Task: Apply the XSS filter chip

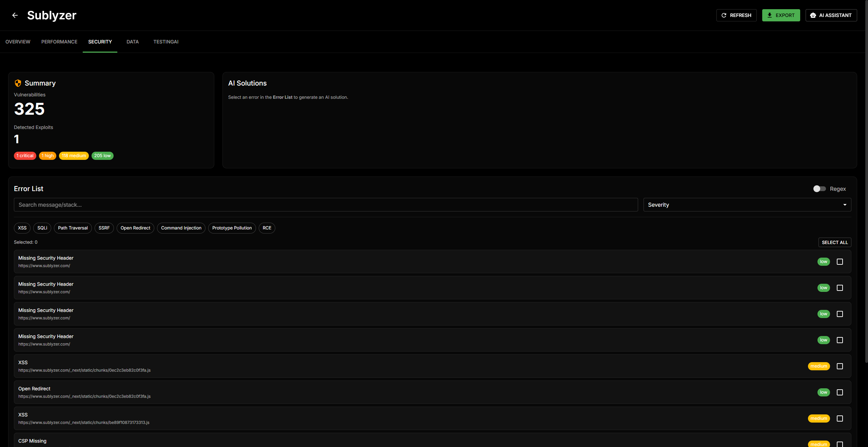Action: click(22, 228)
